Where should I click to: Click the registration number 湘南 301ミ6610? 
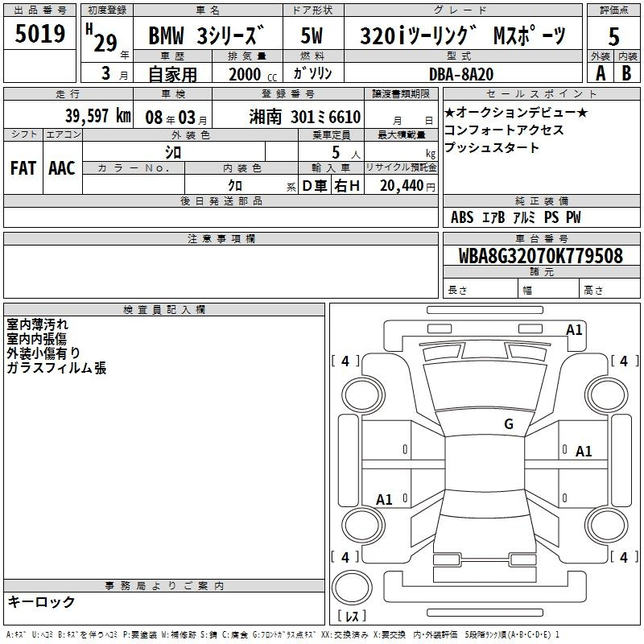pos(305,118)
